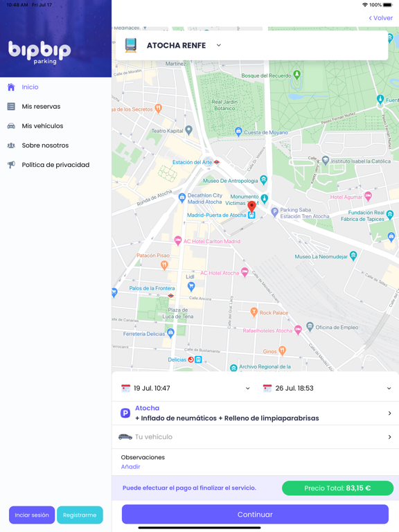Tap the Estación del Arte metro icon
The width and height of the screenshot is (399, 532).
click(216, 162)
